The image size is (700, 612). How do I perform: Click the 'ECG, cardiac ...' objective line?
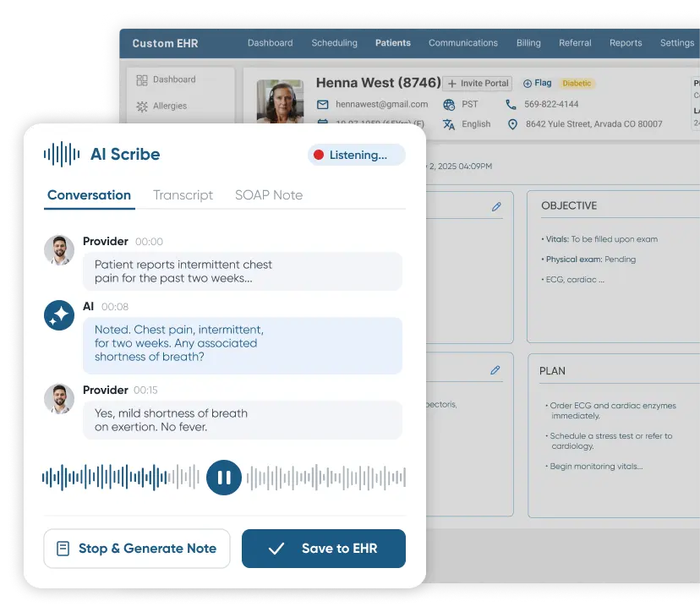pyautogui.click(x=573, y=280)
